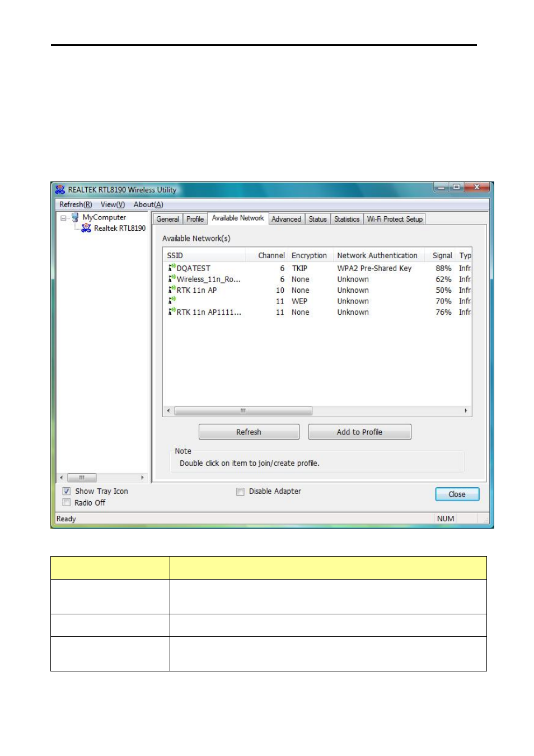Click the network list scroll right arrow
The image size is (534, 756).
pos(466,410)
